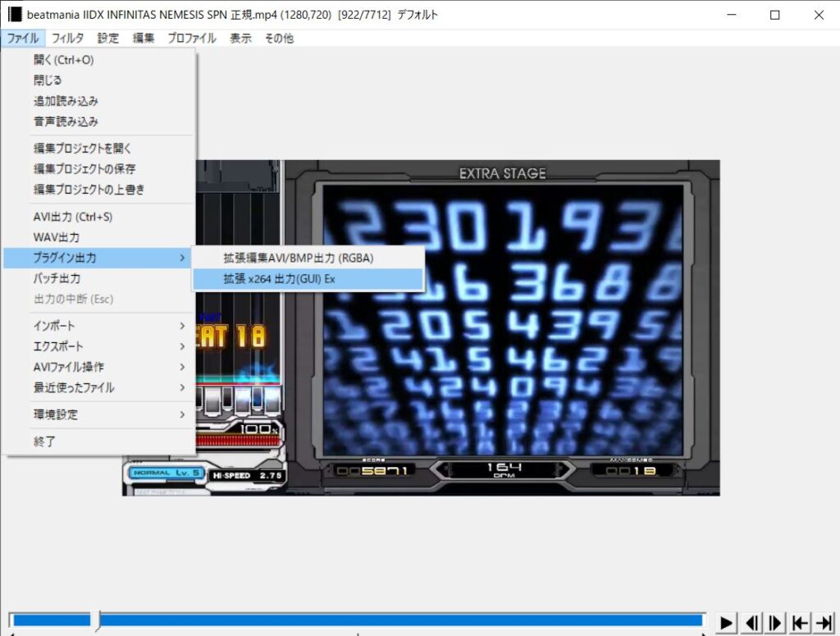Select 編集プロジェクトの上書き
The width and height of the screenshot is (840, 636).
tap(99, 190)
